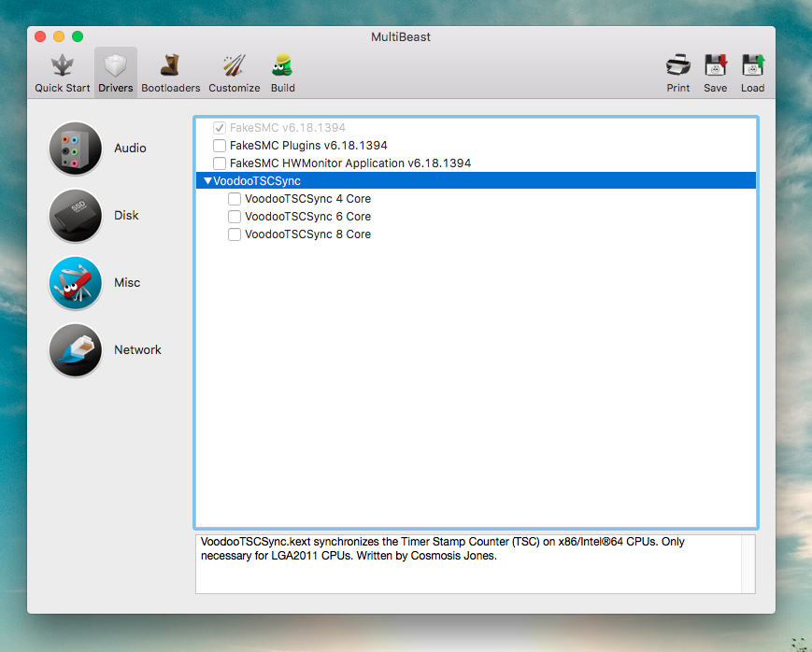This screenshot has height=652, width=812.
Task: Click the Print label in toolbar
Action: tap(677, 88)
